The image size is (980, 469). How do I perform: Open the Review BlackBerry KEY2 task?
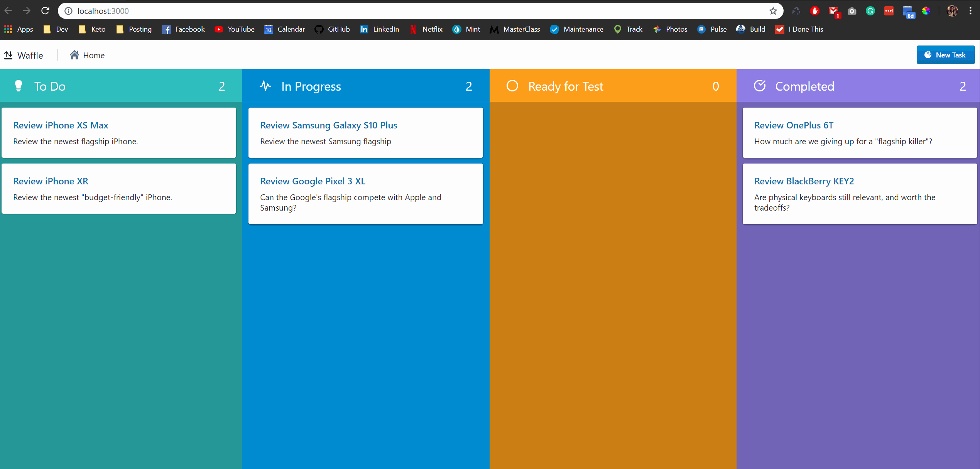pyautogui.click(x=804, y=181)
